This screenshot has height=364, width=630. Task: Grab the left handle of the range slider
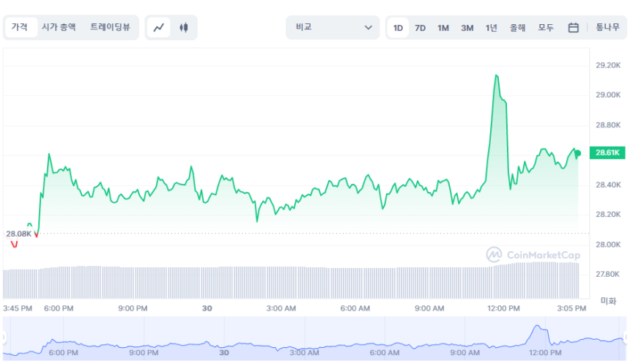coord(3,338)
